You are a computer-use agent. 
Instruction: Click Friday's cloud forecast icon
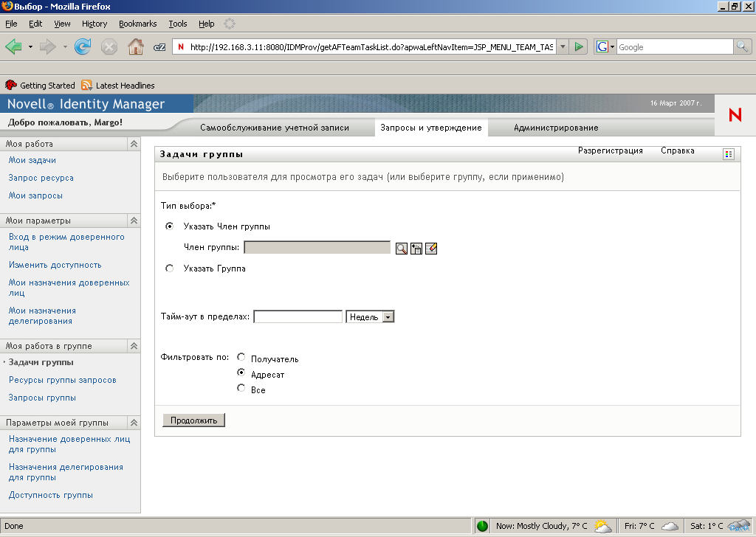[670, 526]
